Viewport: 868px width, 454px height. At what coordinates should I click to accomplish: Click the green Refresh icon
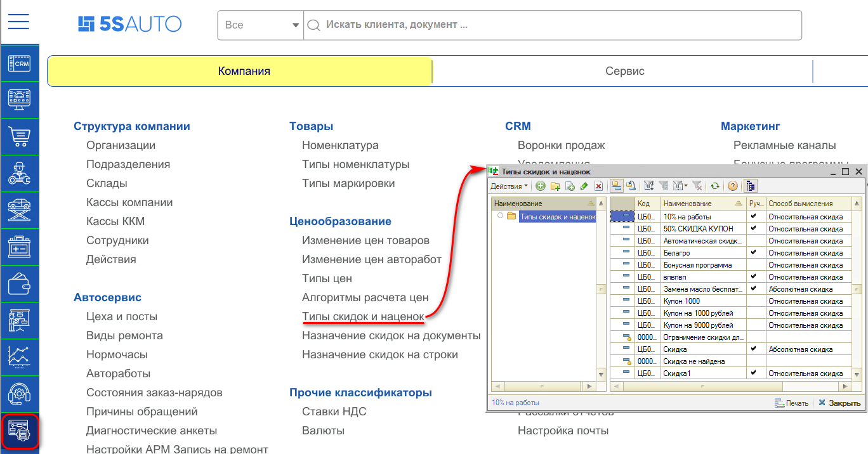[x=715, y=186]
